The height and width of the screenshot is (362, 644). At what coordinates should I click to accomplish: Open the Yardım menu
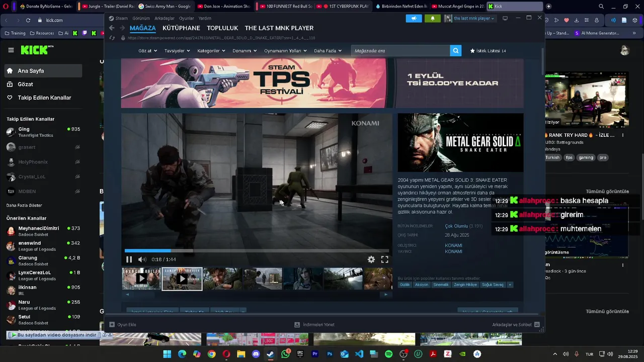[x=205, y=18]
